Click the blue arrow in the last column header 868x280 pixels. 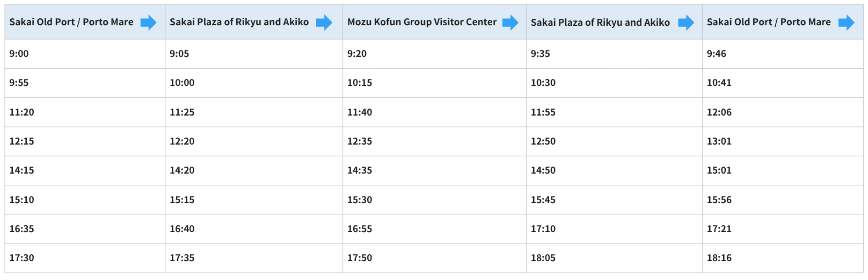(847, 23)
